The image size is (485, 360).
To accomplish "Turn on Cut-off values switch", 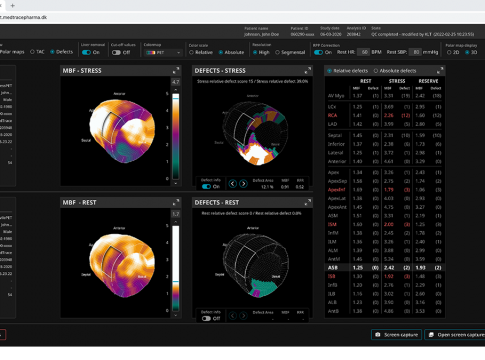I will [x=116, y=52].
